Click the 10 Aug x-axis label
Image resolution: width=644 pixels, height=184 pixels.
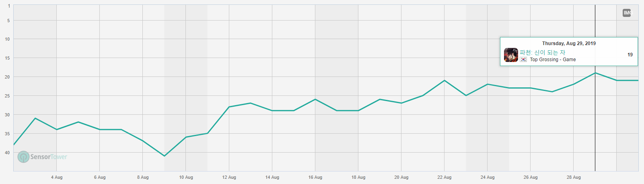(x=186, y=177)
